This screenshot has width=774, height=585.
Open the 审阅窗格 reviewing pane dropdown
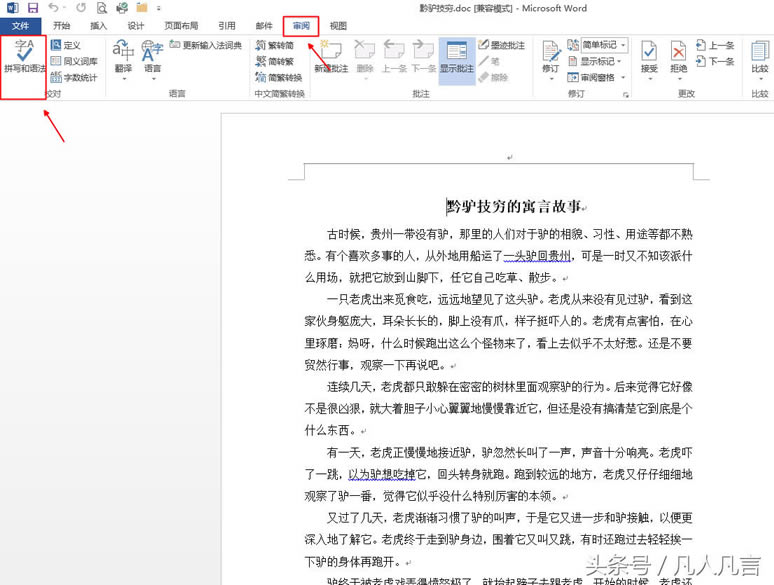(598, 76)
